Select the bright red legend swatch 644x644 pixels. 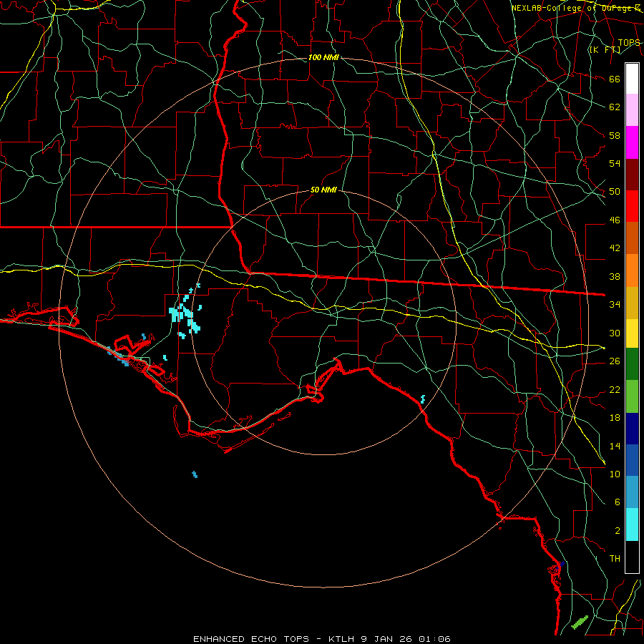(632, 206)
